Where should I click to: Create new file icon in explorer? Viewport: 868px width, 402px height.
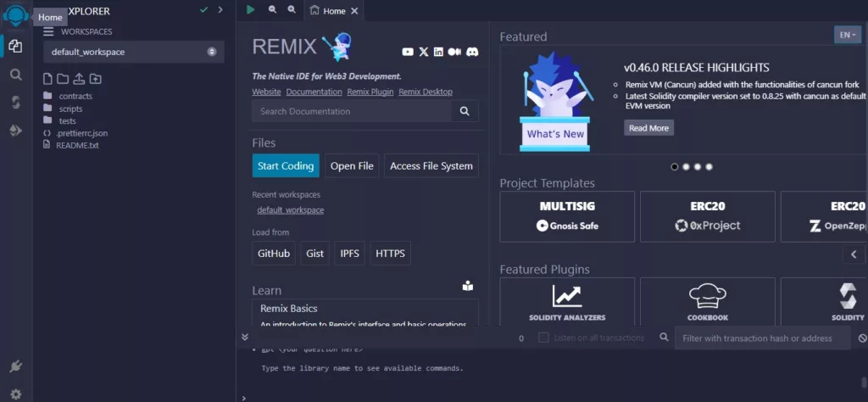(48, 79)
